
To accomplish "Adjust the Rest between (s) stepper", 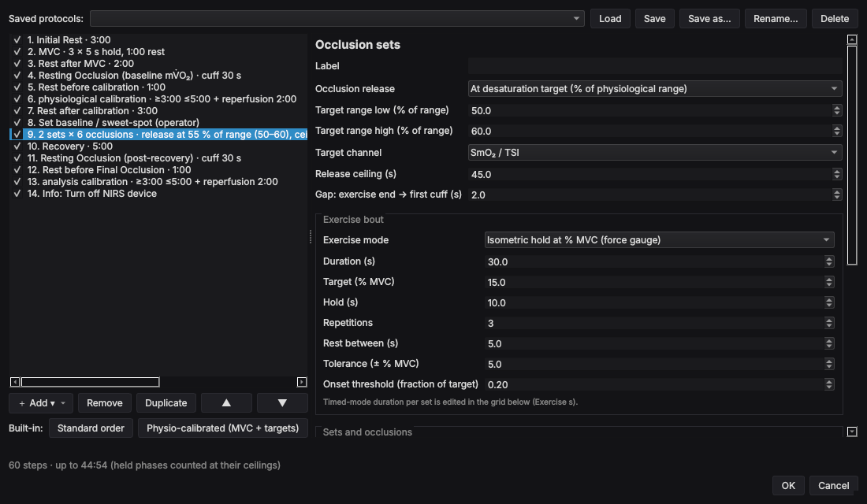I will pos(829,343).
